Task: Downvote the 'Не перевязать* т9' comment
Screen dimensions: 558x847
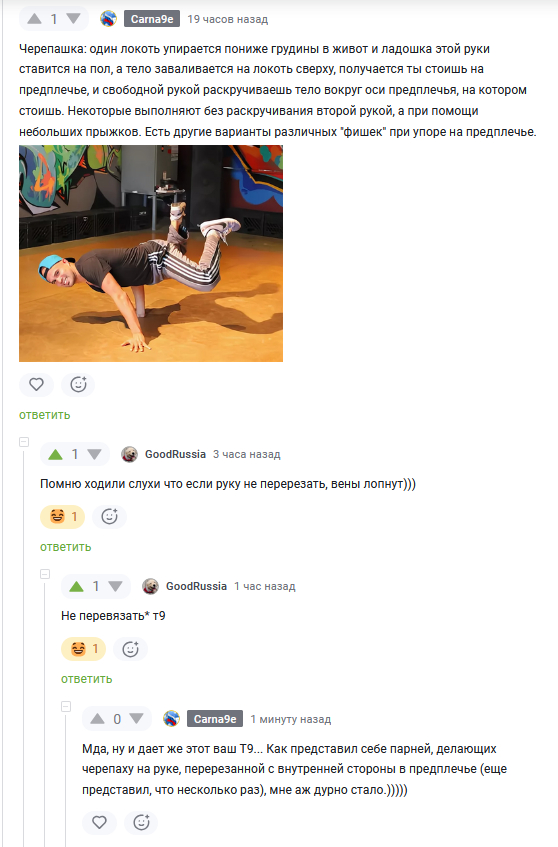Action: [116, 586]
